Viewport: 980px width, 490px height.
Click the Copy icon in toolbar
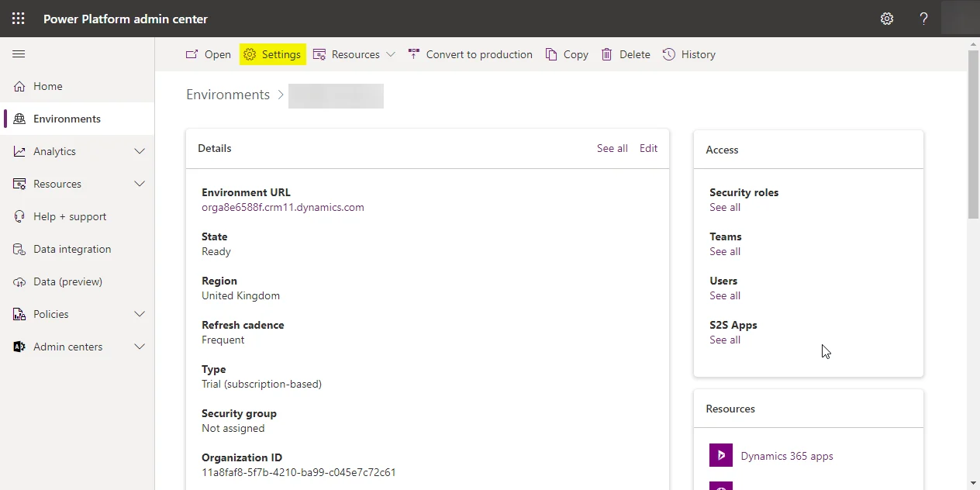551,54
